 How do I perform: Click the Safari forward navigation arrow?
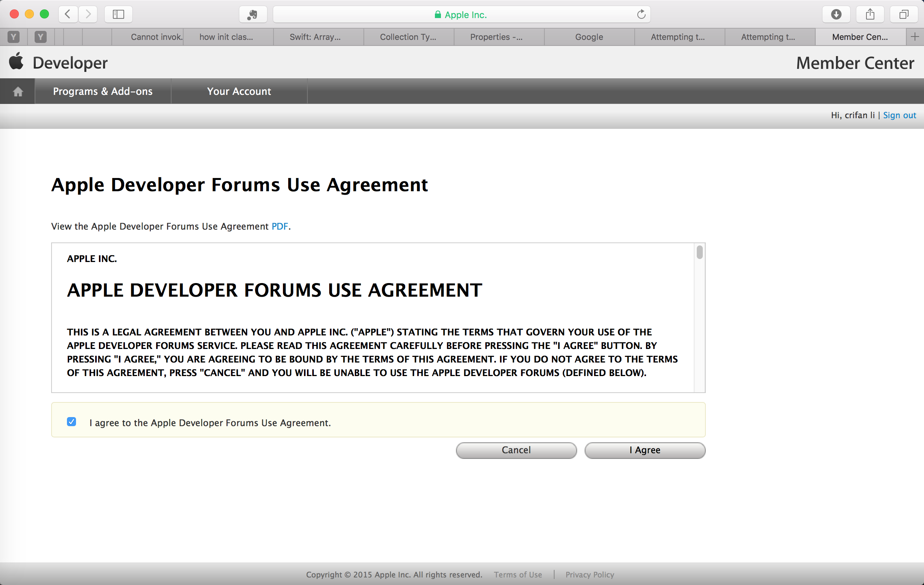88,14
